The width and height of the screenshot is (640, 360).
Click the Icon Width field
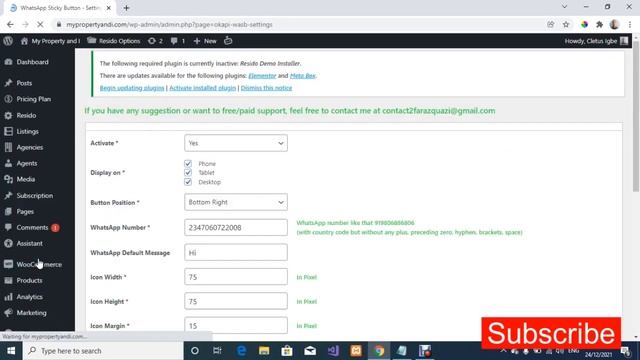[236, 277]
